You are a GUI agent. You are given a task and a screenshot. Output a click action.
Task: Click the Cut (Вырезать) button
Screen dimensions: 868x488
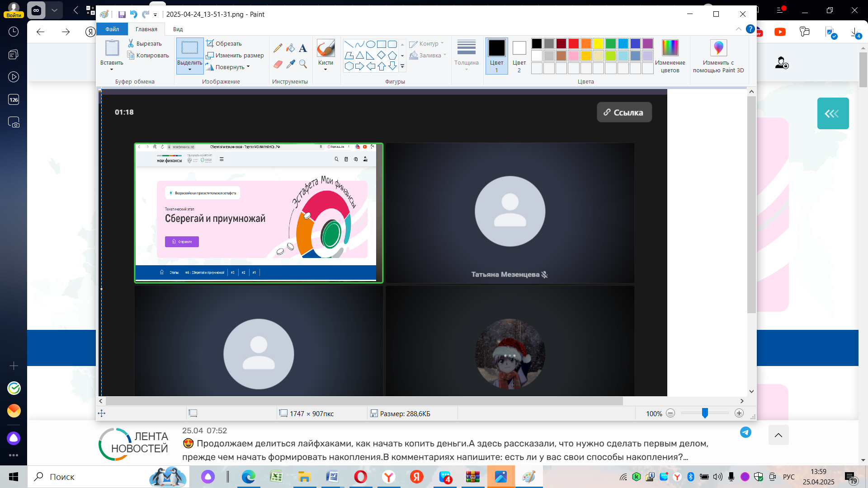(x=145, y=43)
